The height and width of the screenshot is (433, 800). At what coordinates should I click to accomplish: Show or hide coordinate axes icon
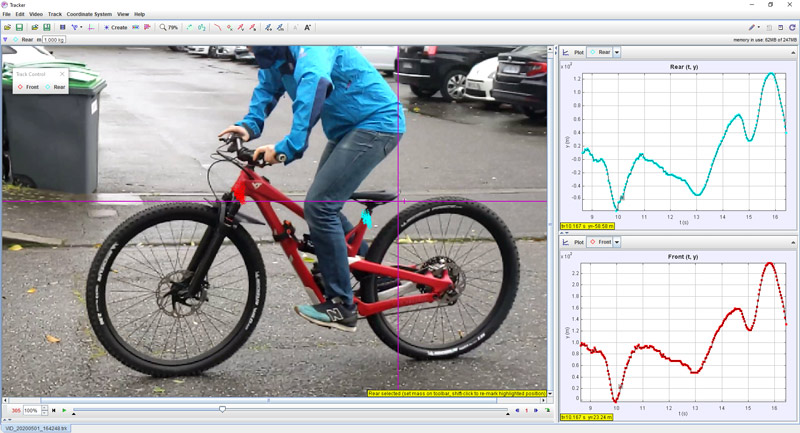pyautogui.click(x=91, y=28)
